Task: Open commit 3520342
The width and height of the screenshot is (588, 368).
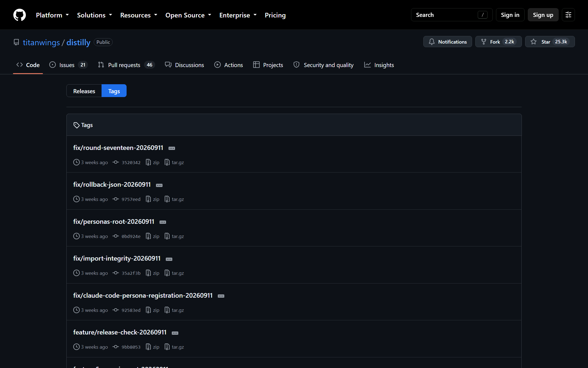Action: [x=127, y=162]
